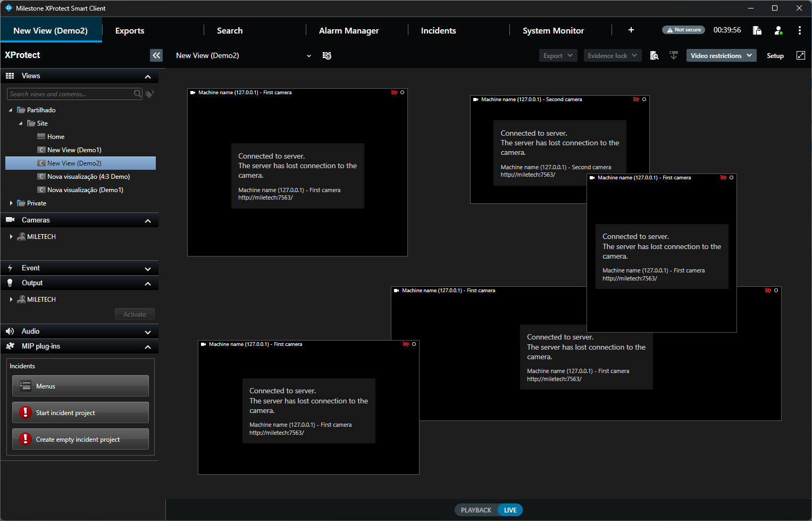The width and height of the screenshot is (812, 521).
Task: Switch to the Search tab
Action: pos(230,30)
